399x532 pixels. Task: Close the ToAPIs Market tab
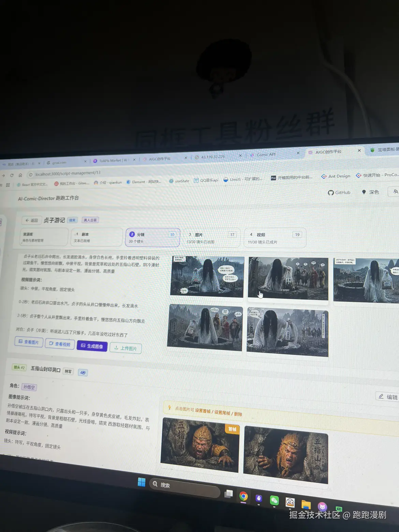(134, 160)
